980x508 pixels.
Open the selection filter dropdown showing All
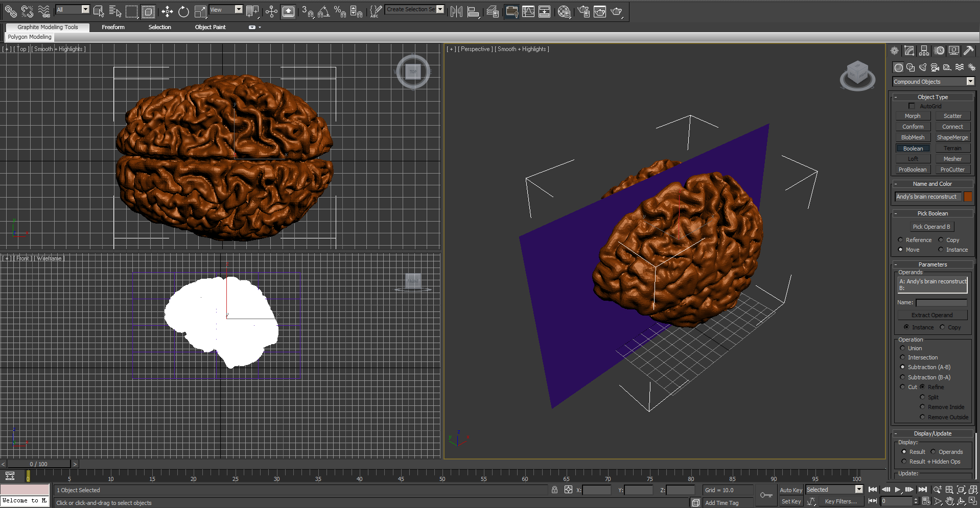(x=86, y=9)
